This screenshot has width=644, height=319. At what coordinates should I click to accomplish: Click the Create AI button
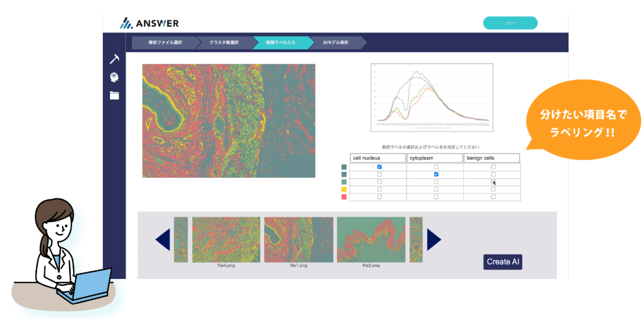(503, 261)
